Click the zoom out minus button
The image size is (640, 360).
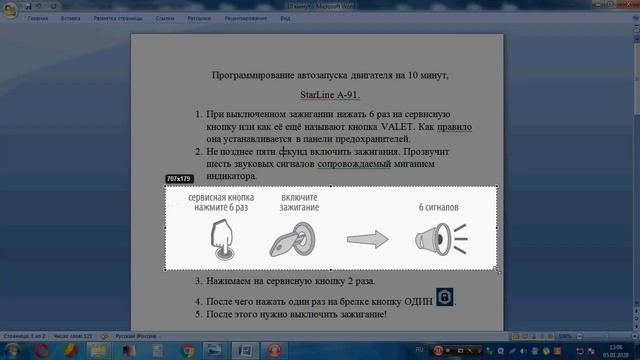pyautogui.click(x=580, y=336)
